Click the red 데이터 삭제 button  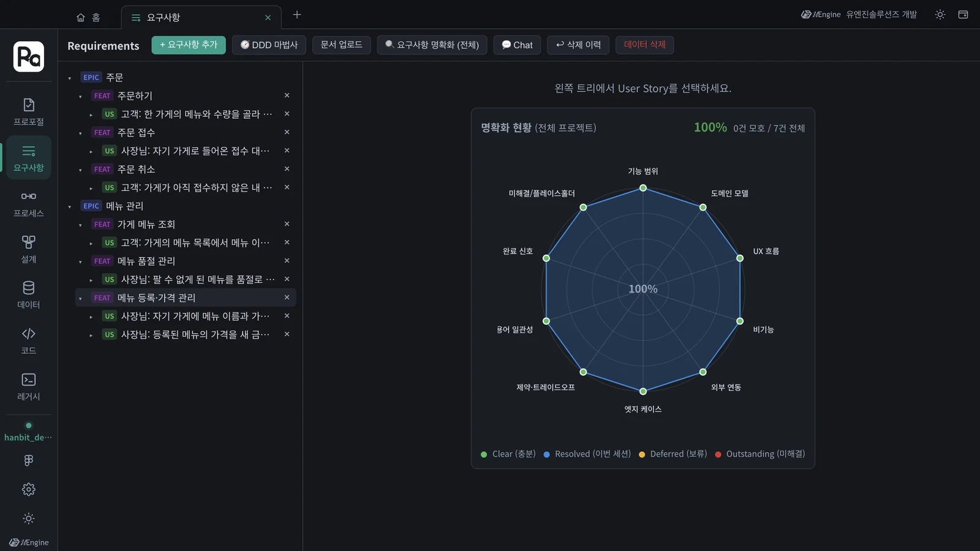coord(645,45)
